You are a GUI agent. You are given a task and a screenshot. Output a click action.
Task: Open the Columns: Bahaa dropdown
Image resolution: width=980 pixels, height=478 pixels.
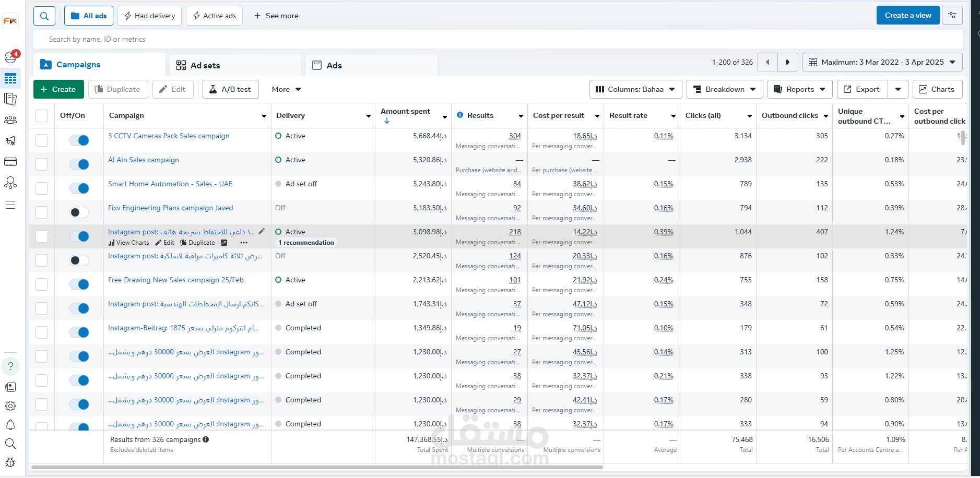635,89
